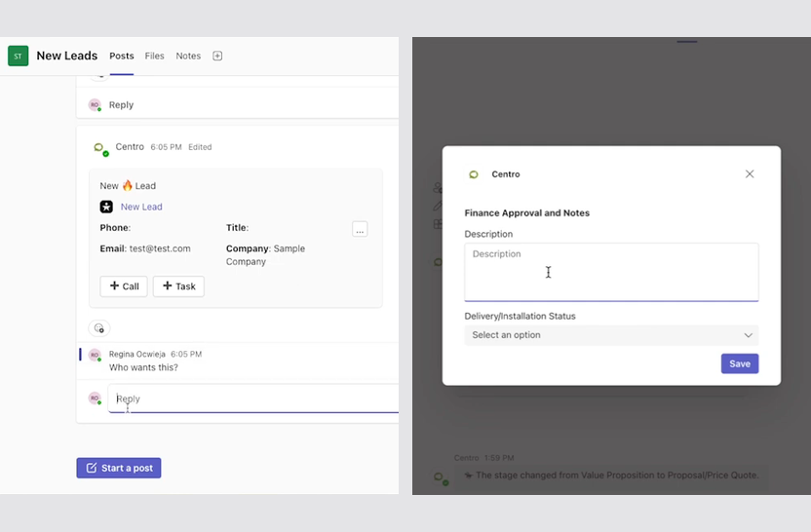Image resolution: width=811 pixels, height=532 pixels.
Task: Click the 'Finance Approval and Notes' heading
Action: pyautogui.click(x=527, y=213)
